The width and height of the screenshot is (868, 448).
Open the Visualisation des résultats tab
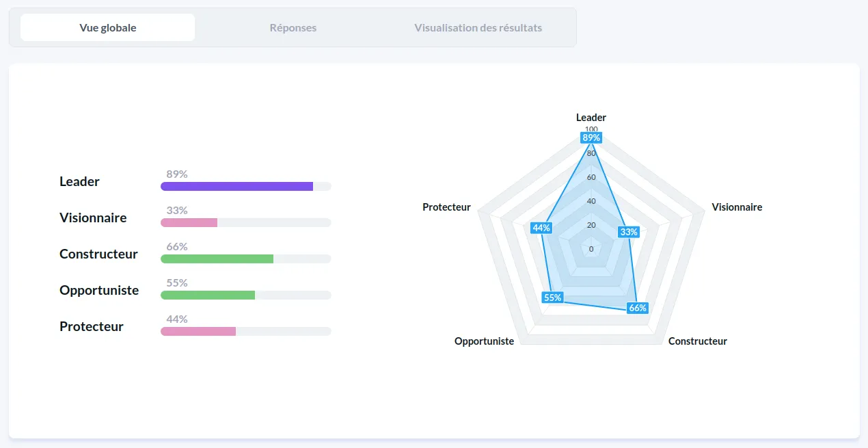(478, 27)
